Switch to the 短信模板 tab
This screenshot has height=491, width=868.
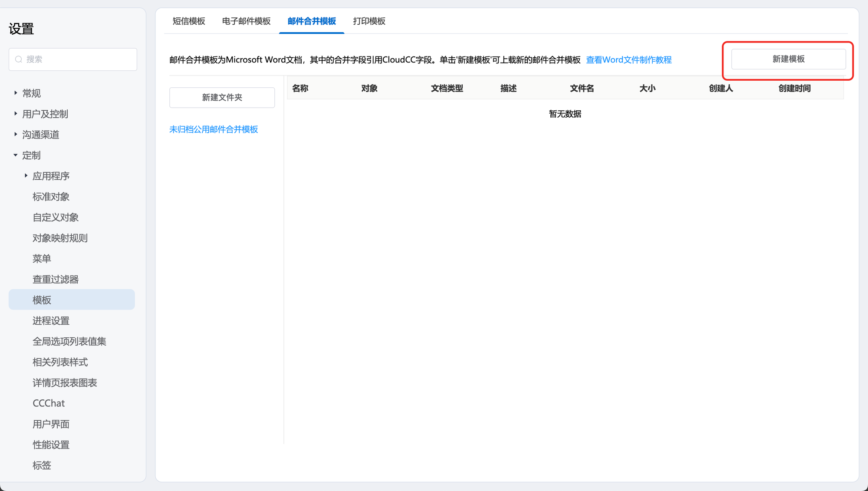coord(189,21)
